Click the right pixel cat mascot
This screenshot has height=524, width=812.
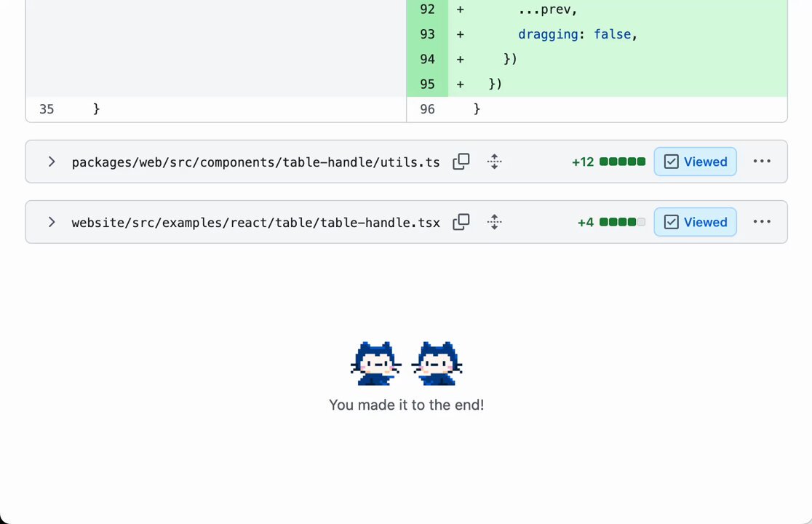coord(437,363)
